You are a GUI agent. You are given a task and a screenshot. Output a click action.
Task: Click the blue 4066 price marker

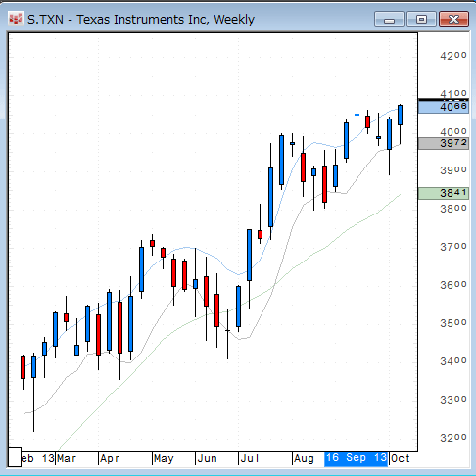(444, 107)
